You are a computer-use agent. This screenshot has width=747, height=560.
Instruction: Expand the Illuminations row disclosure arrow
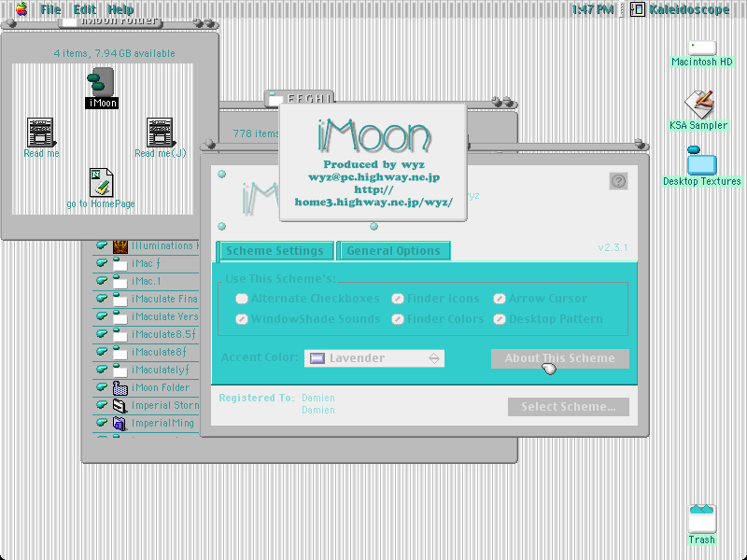tap(102, 245)
